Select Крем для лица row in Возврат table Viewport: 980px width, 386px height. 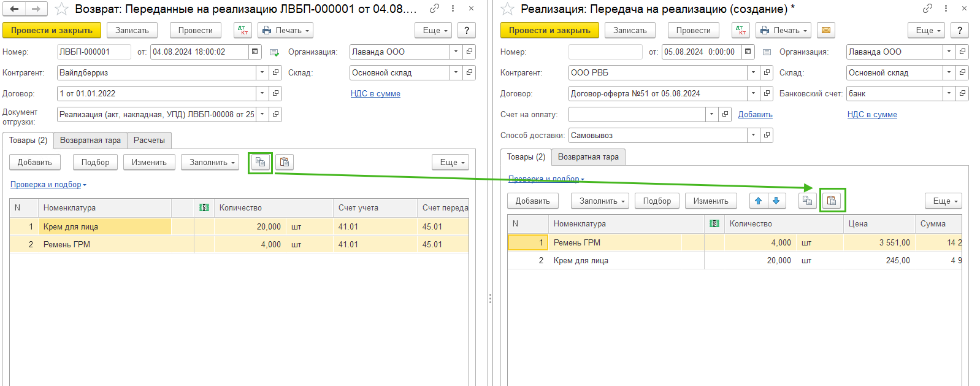click(239, 227)
